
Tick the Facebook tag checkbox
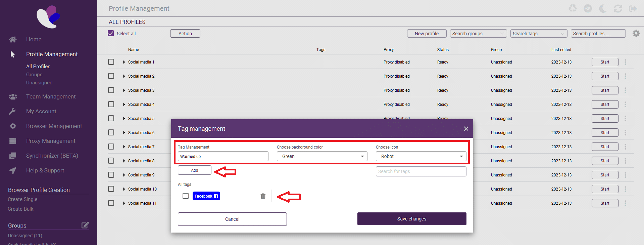pos(186,196)
